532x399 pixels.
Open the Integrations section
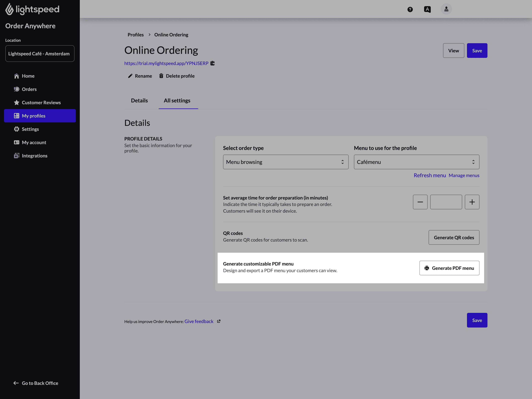tap(35, 156)
